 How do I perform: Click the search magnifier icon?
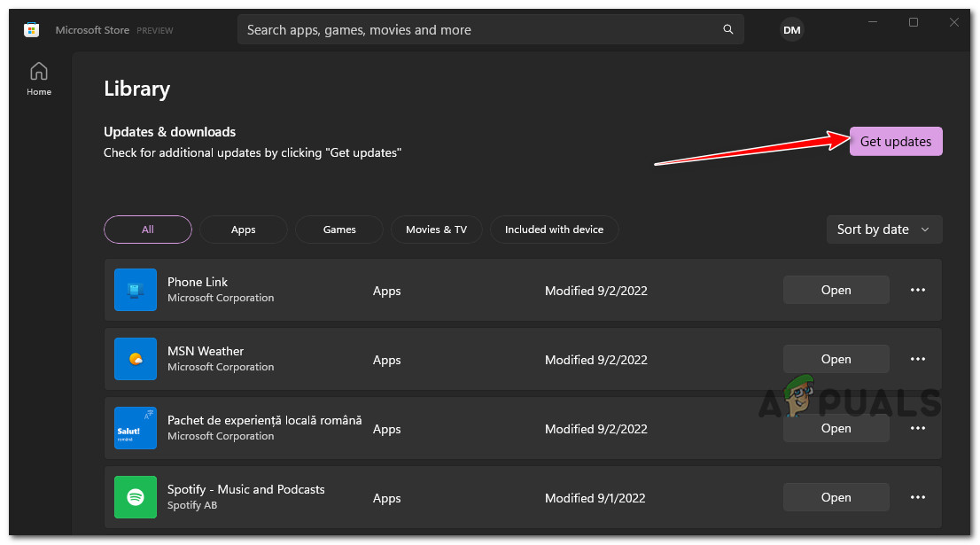(x=728, y=30)
